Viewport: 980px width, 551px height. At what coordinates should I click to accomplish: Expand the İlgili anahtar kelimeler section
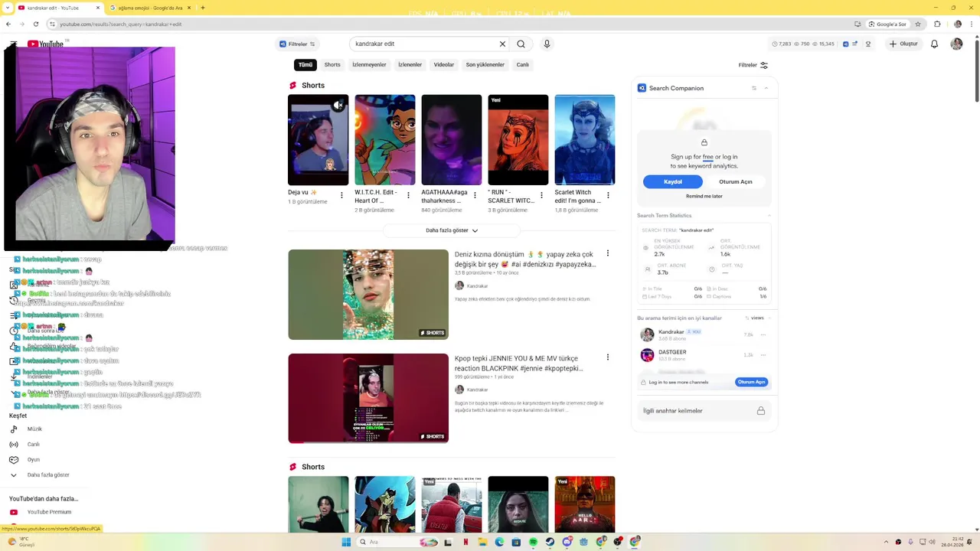coord(704,411)
